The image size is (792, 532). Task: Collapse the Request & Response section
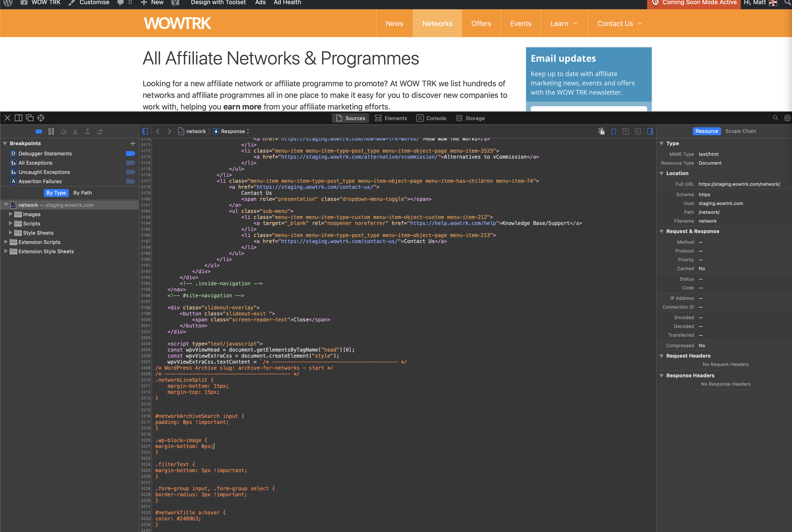click(661, 231)
